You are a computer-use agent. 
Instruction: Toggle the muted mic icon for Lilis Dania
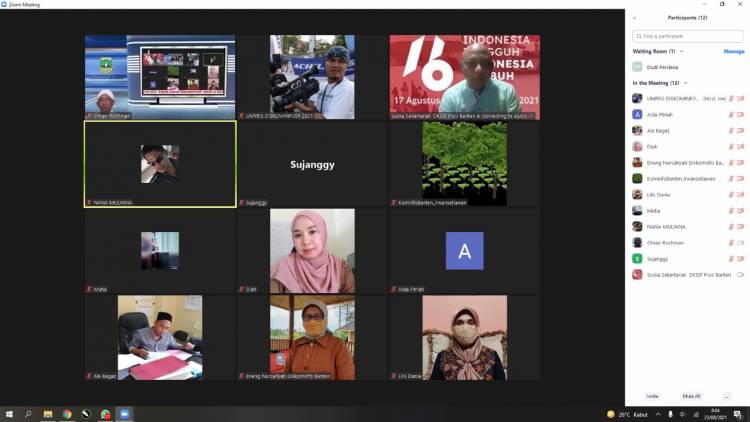point(731,195)
